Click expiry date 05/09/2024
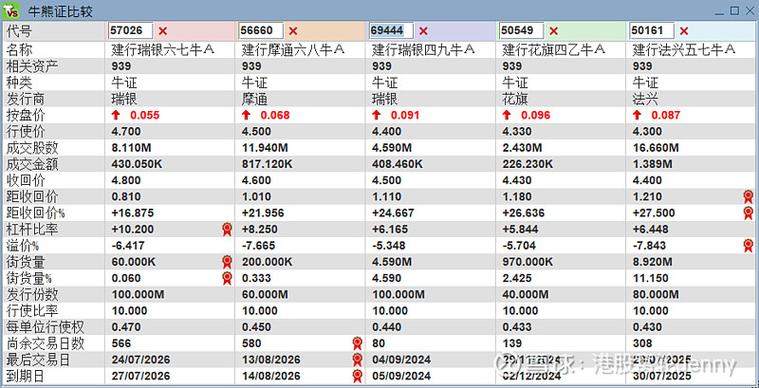This screenshot has height=388, width=759. tap(401, 376)
